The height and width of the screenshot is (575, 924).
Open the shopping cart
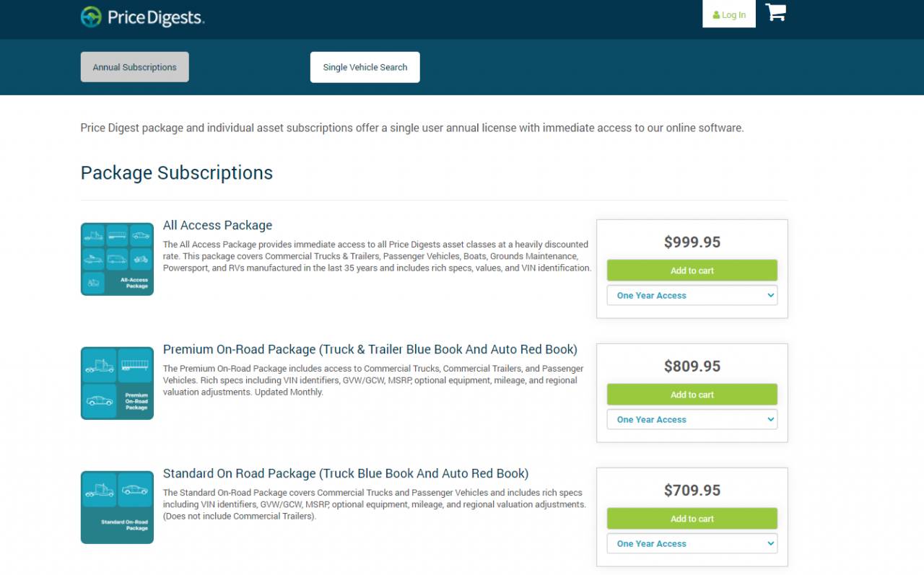point(775,12)
